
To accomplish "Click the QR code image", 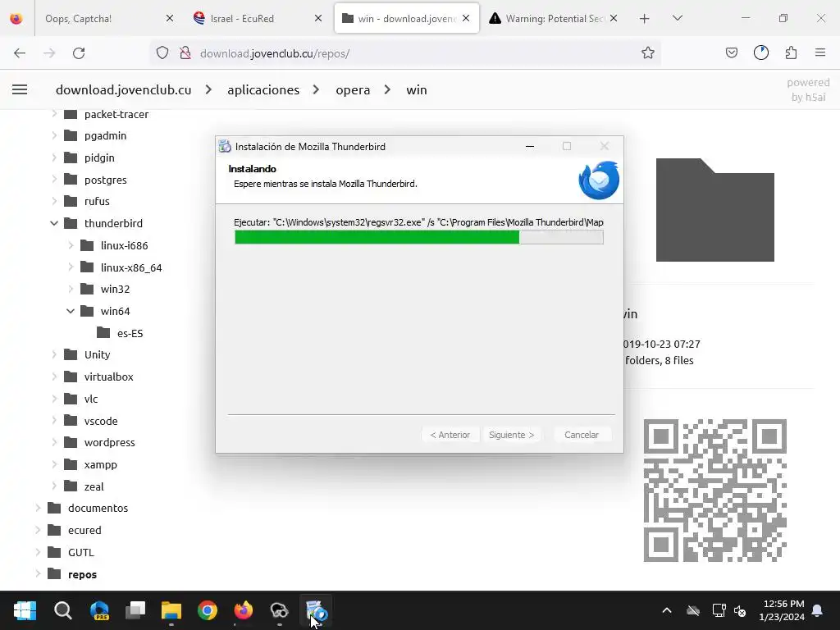I will 715,491.
